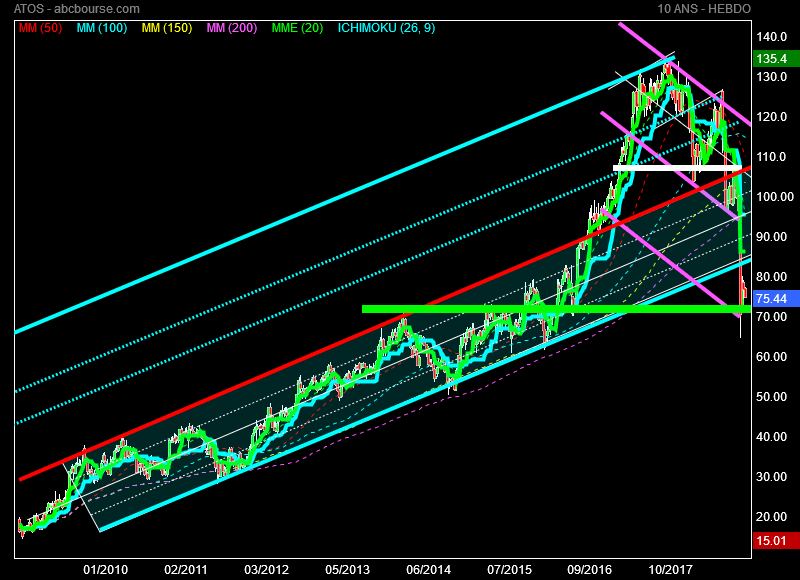Click the MM (150) legend label

point(167,28)
